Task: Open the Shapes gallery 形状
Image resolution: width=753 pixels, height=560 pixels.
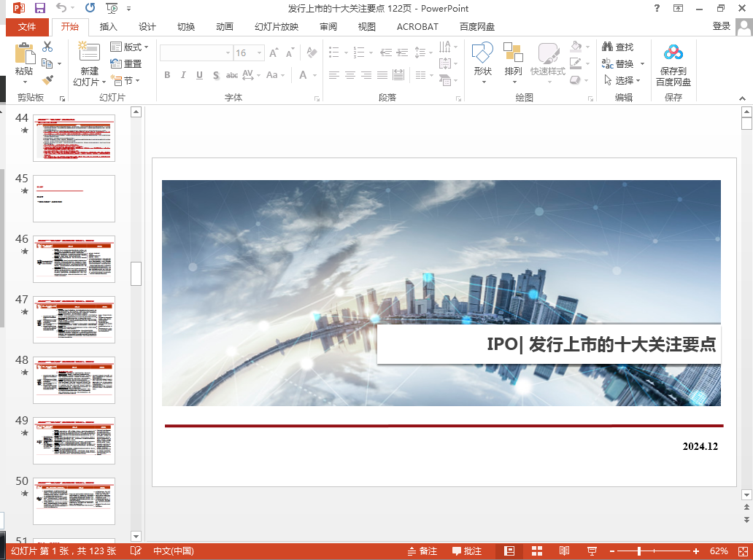Action: pyautogui.click(x=482, y=63)
